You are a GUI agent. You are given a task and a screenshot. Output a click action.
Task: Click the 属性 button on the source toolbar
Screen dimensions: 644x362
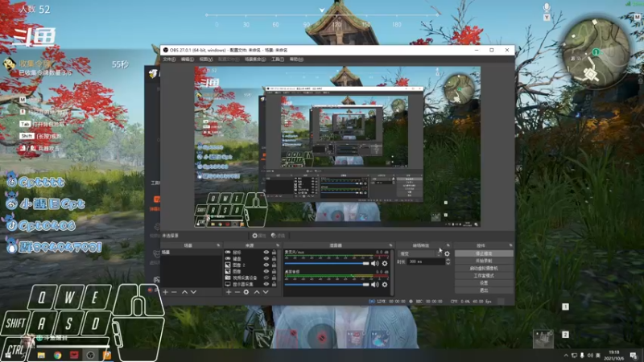click(x=258, y=236)
